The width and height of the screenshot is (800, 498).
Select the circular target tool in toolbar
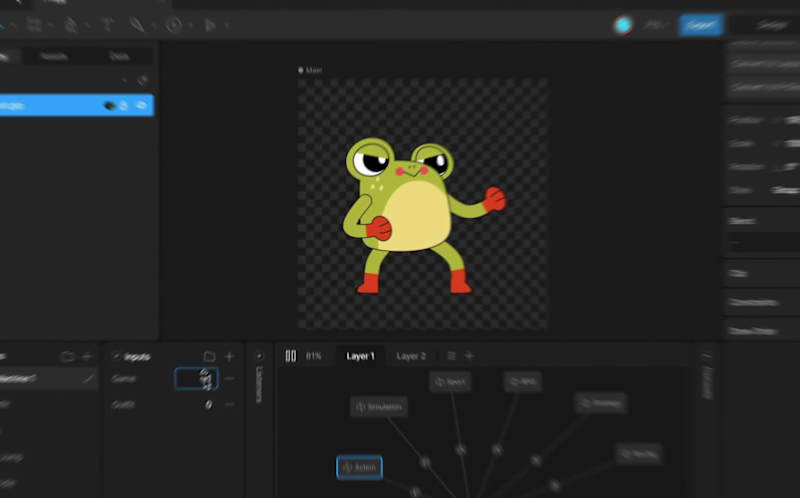point(173,24)
